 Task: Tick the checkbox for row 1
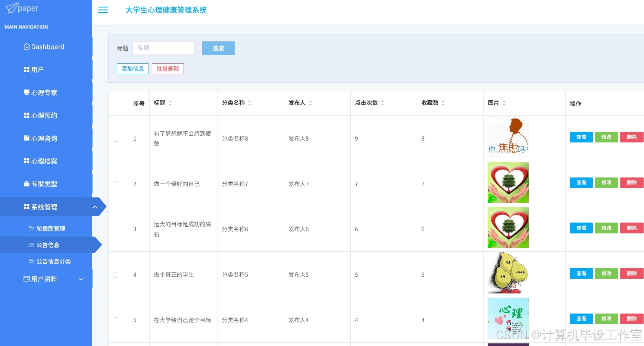tap(116, 138)
